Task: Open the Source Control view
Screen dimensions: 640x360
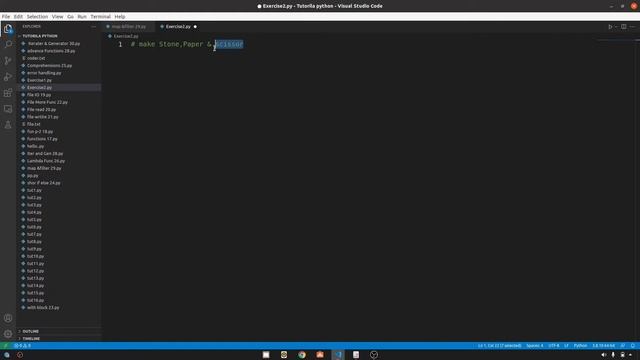Action: 8,61
